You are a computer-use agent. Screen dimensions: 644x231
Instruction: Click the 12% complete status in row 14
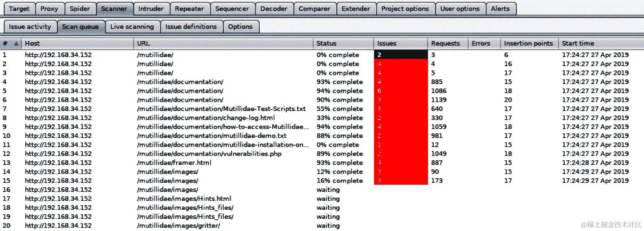coord(340,172)
